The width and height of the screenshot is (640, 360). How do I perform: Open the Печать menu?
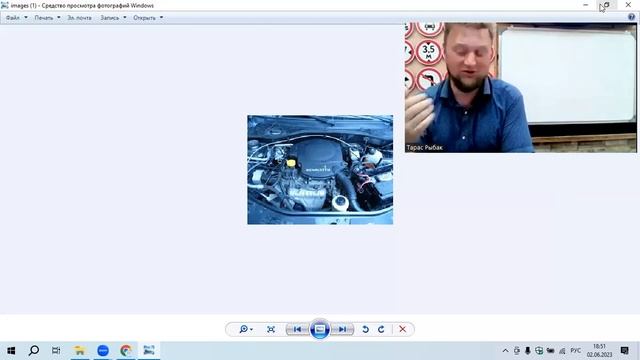pos(44,18)
